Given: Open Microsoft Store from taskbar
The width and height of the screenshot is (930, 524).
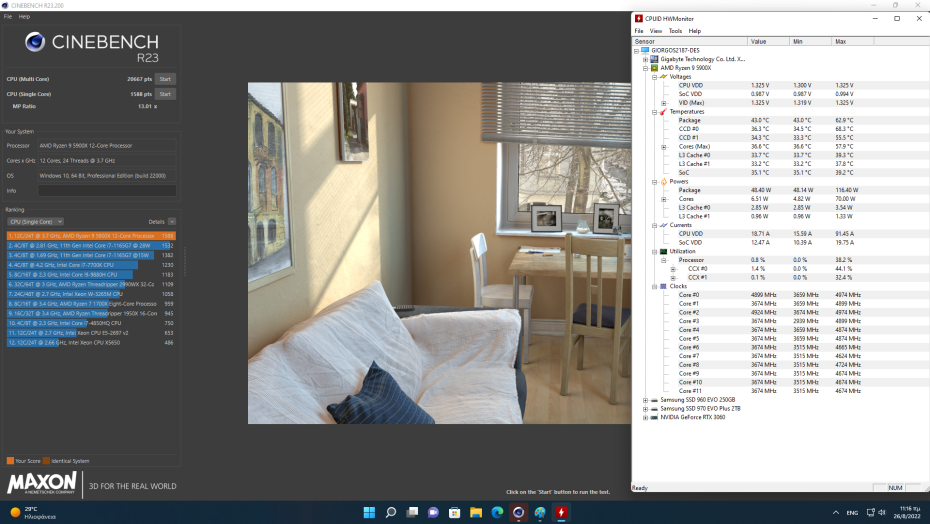Looking at the screenshot, I should tap(454, 512).
